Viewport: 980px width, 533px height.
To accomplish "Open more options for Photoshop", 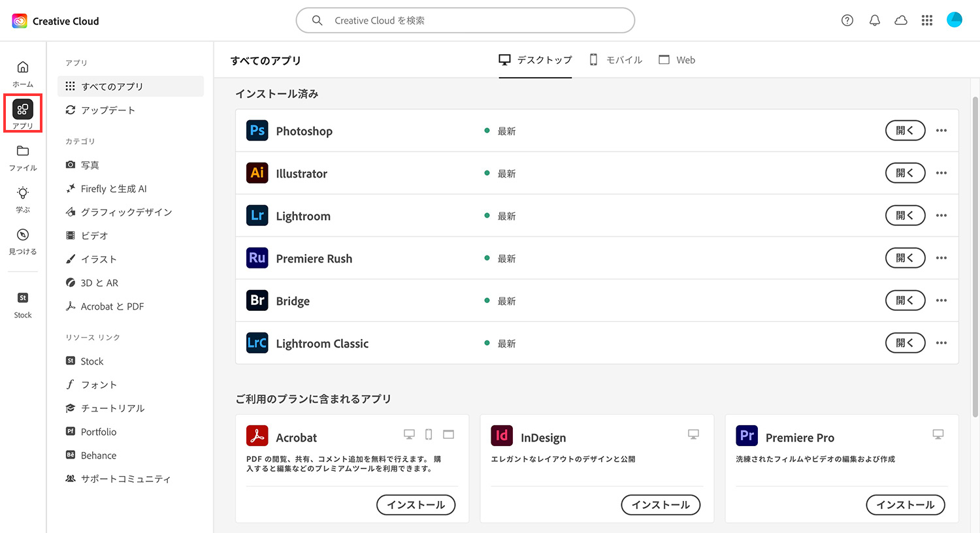I will click(x=941, y=131).
